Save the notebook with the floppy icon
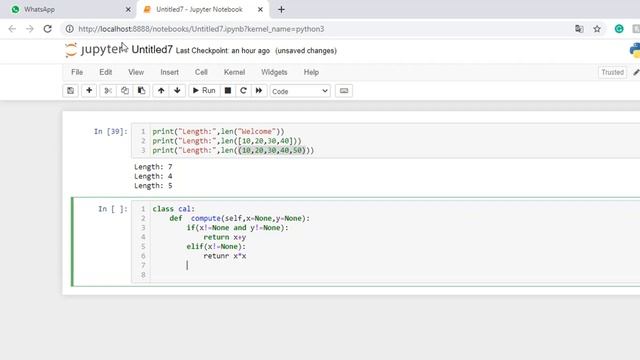This screenshot has height=360, width=640. [71, 91]
